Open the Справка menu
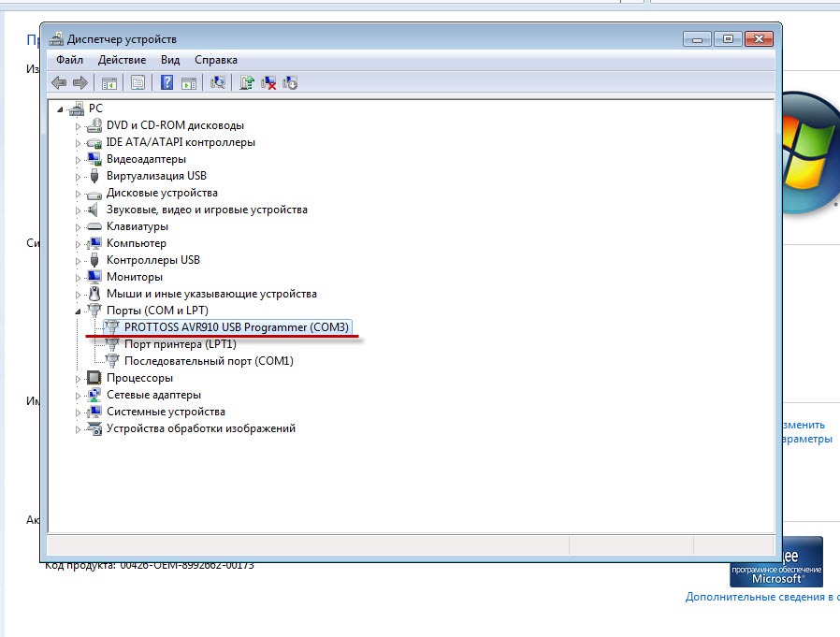This screenshot has width=840, height=637. pos(216,60)
